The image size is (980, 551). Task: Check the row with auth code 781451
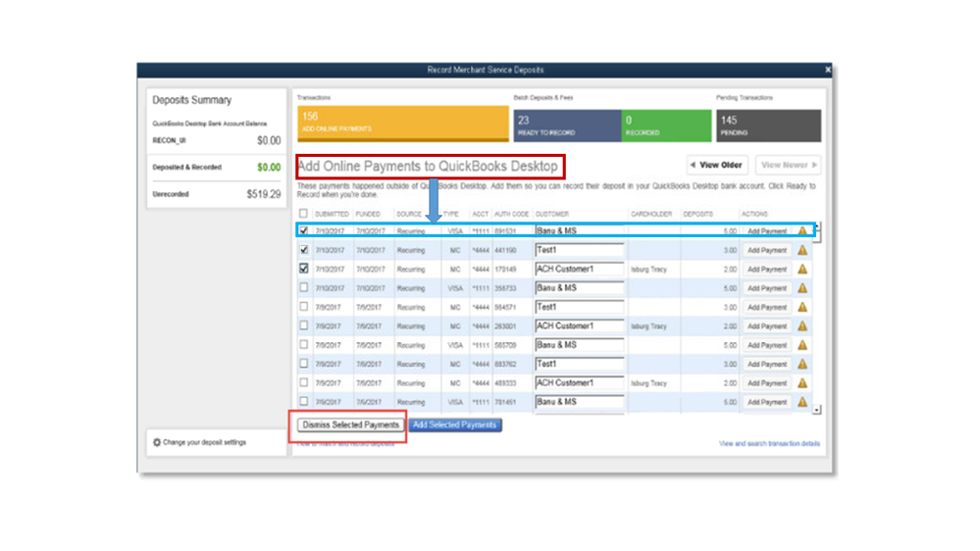coord(304,401)
